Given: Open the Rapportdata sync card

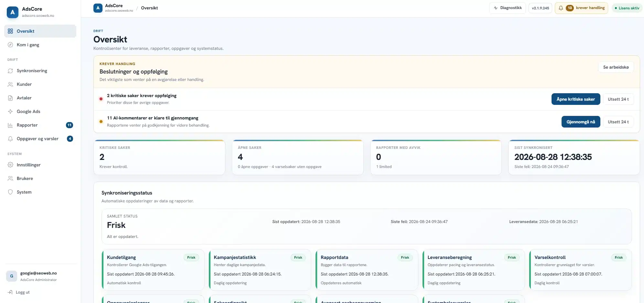Looking at the screenshot, I should [367, 270].
